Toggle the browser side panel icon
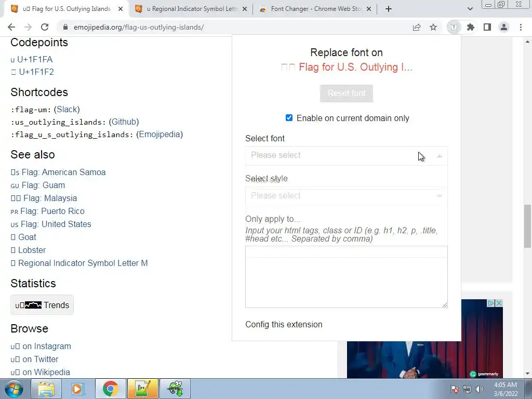Image resolution: width=532 pixels, height=399 pixels. tap(487, 27)
